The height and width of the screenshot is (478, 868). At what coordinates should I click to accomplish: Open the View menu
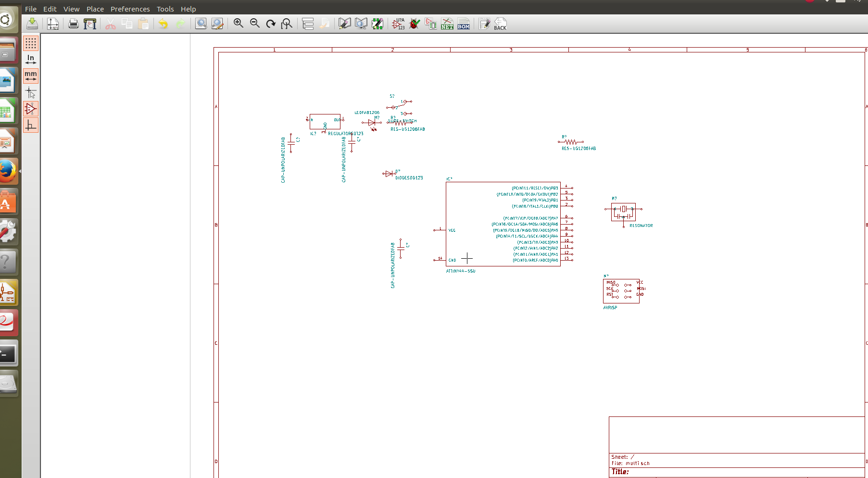72,9
